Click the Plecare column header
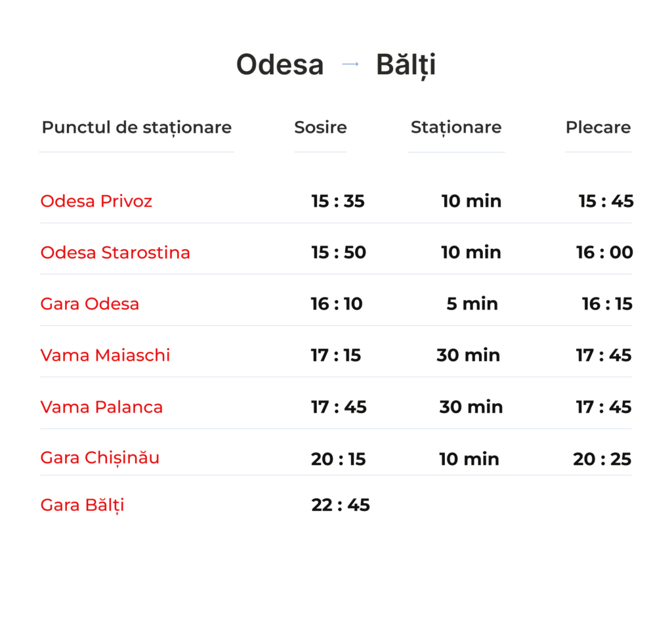 click(598, 127)
